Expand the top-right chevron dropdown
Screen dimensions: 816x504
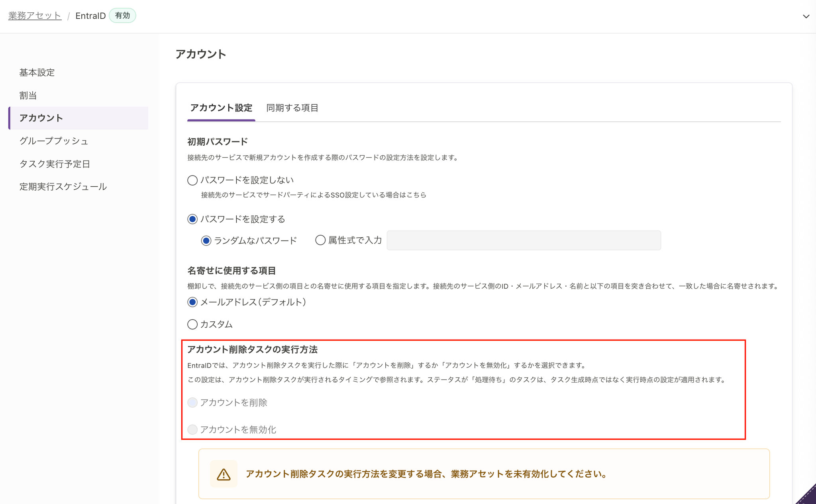point(806,16)
